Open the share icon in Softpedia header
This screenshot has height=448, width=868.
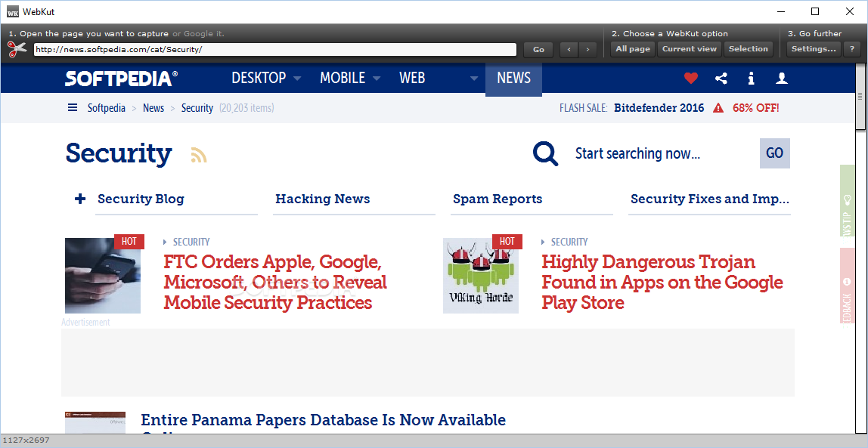(721, 79)
